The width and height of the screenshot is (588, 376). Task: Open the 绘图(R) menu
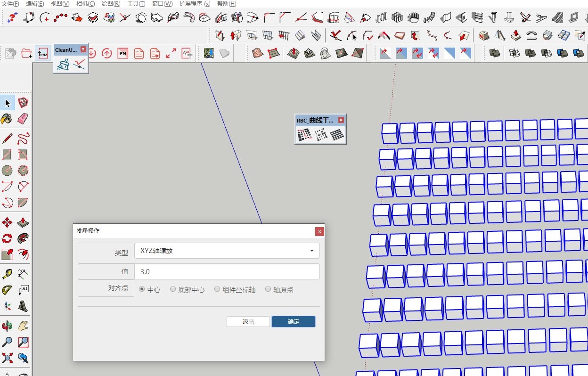tap(111, 4)
